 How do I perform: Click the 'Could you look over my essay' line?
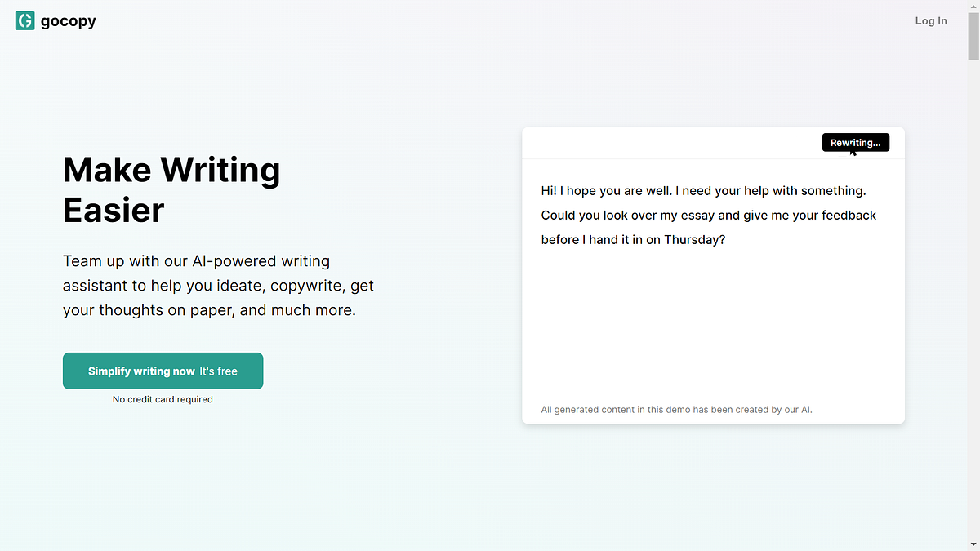[x=708, y=216]
